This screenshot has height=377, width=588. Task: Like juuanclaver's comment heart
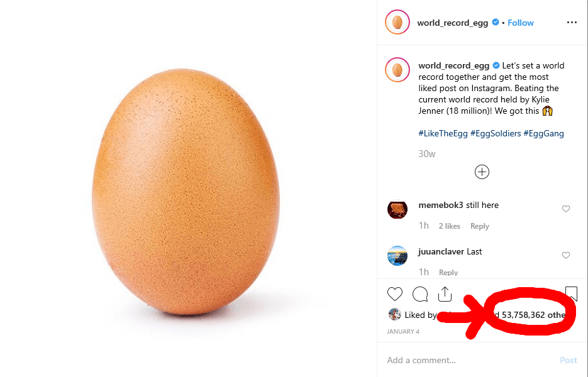pyautogui.click(x=566, y=255)
